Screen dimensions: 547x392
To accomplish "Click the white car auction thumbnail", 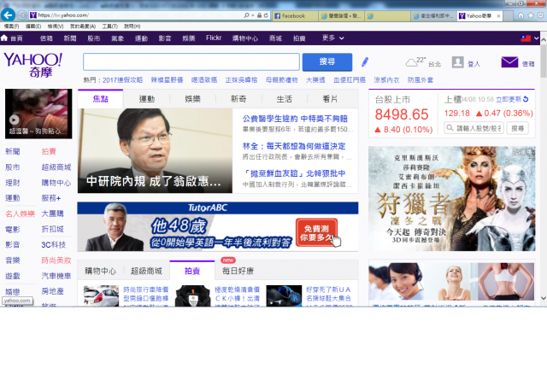I will [x=101, y=295].
